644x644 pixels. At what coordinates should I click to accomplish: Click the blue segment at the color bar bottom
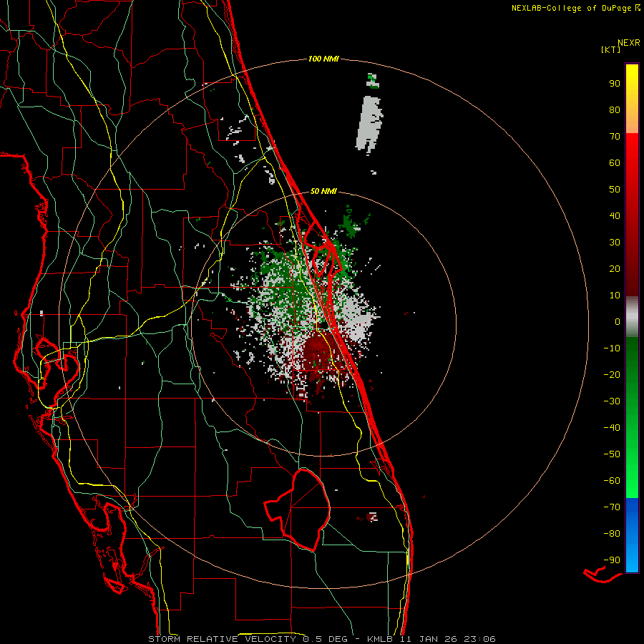632,535
